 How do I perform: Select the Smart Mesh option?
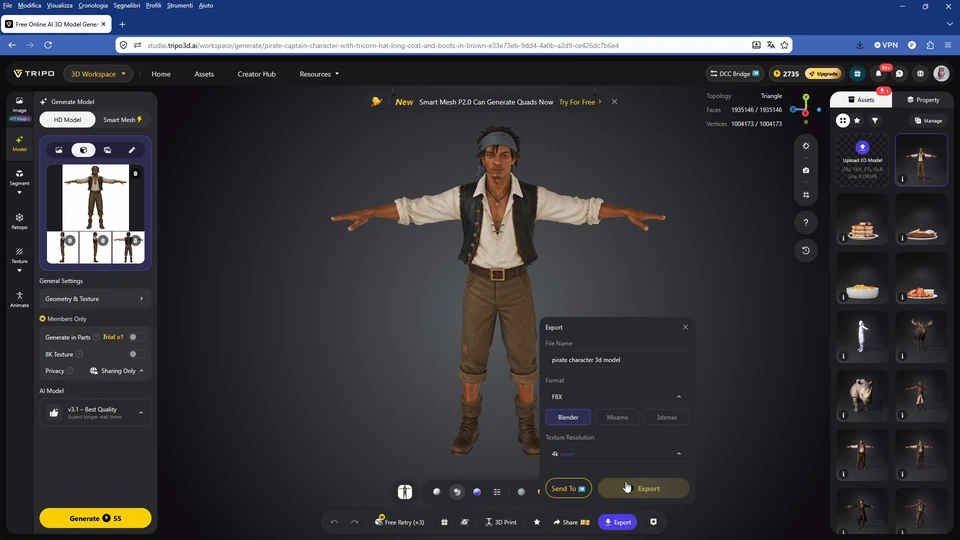click(122, 119)
